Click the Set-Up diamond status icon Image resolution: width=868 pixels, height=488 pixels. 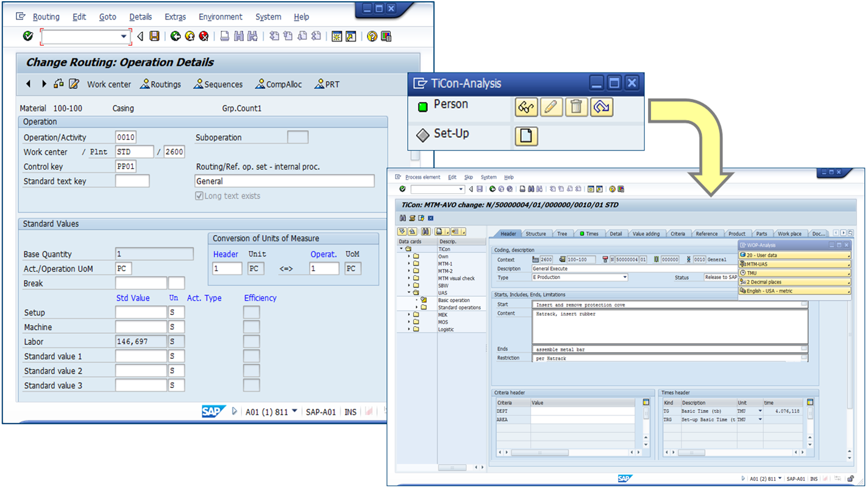point(422,135)
